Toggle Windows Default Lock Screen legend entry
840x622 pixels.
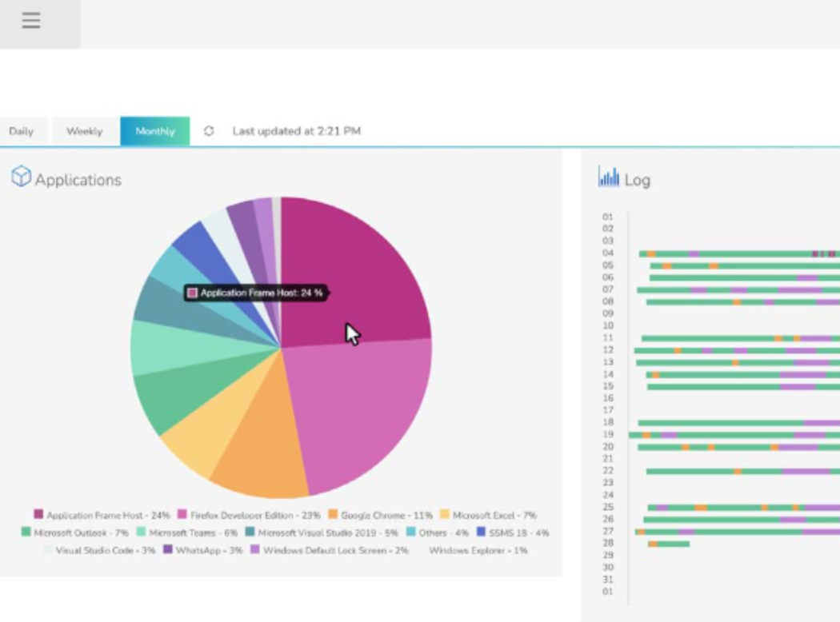point(330,550)
